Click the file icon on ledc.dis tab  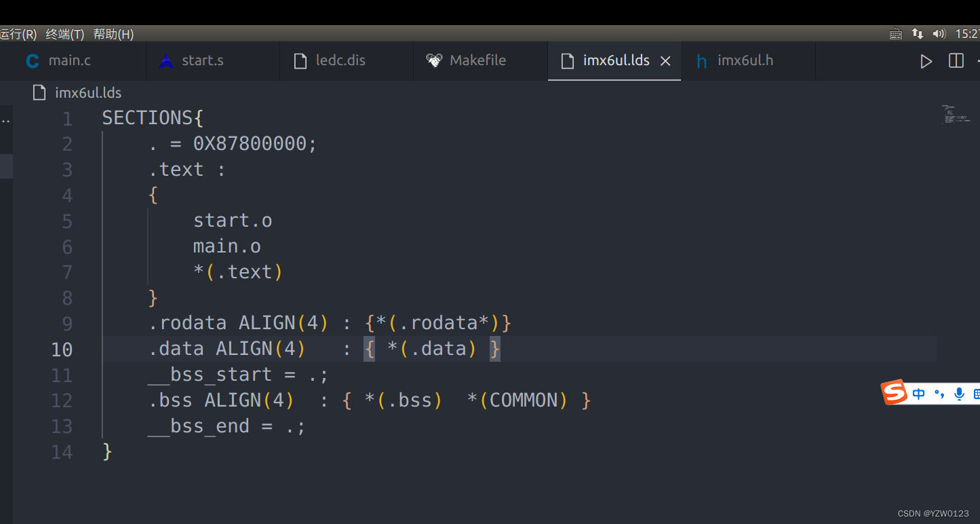tap(300, 61)
